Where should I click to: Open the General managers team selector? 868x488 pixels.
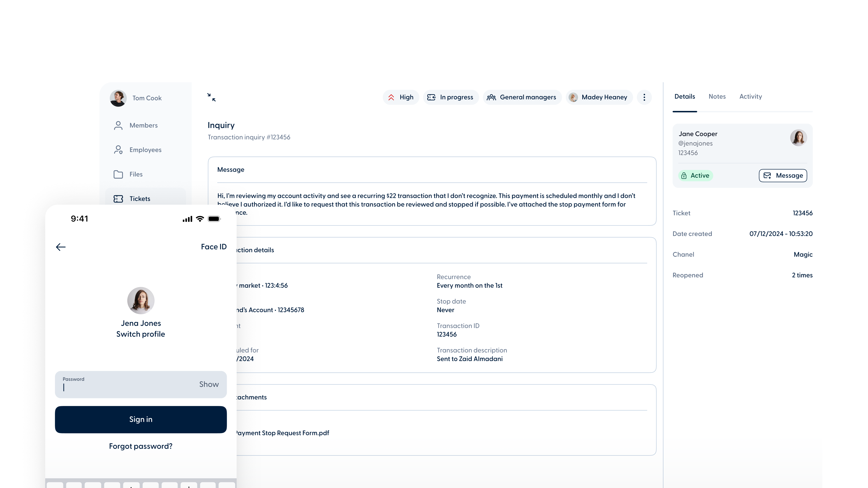click(522, 97)
